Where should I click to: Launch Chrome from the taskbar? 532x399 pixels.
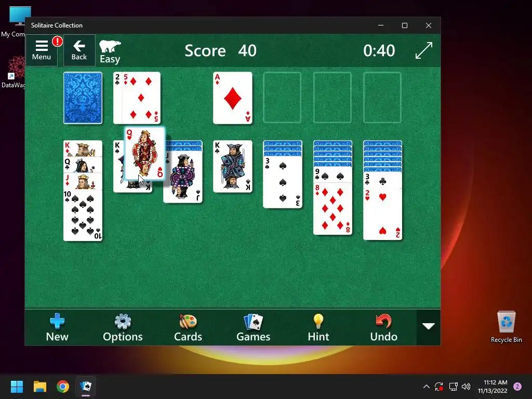click(63, 387)
